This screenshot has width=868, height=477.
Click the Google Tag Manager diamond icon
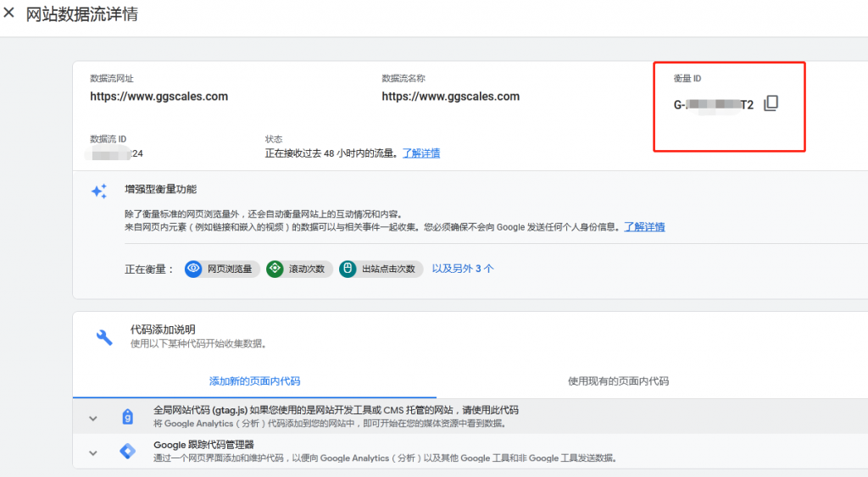(x=127, y=451)
